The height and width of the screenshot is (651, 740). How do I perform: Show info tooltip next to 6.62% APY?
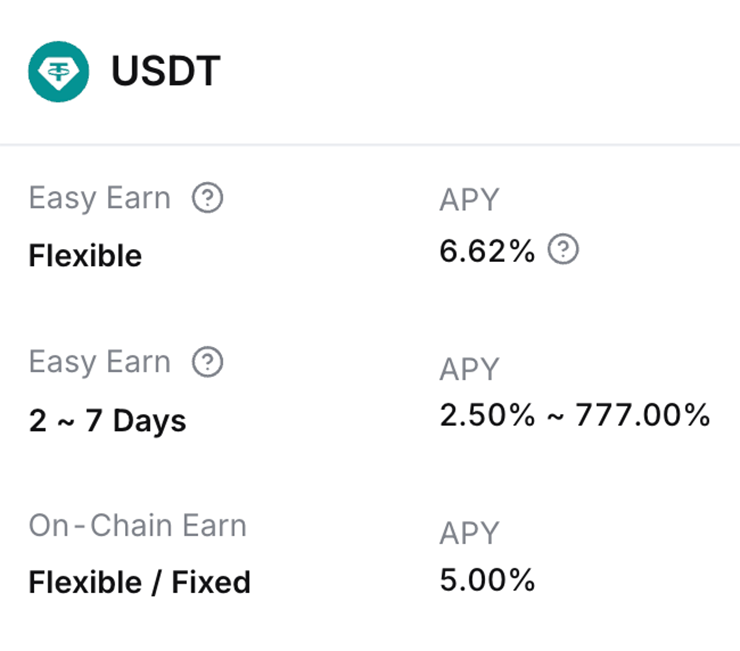click(564, 250)
